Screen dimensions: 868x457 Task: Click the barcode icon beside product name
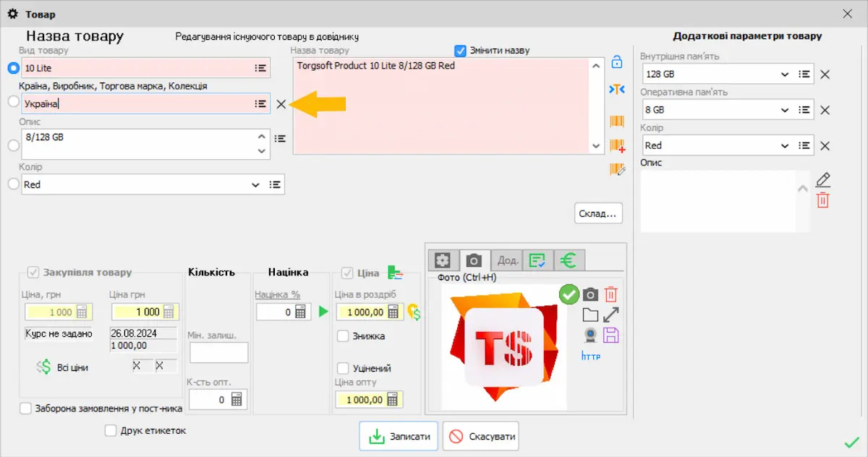click(x=616, y=121)
